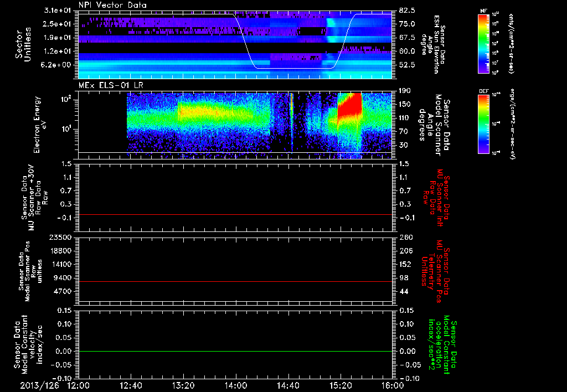Click the 'NF' label above the color bar

point(483,11)
